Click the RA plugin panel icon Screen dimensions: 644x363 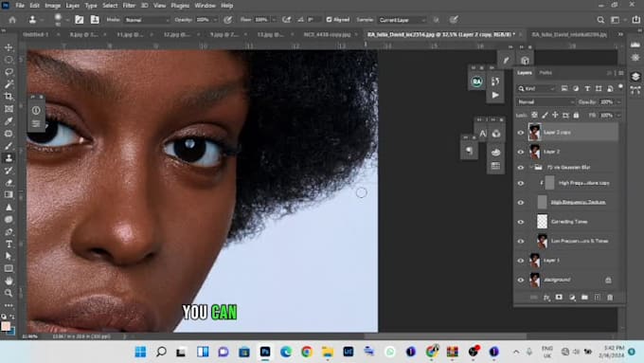[476, 82]
